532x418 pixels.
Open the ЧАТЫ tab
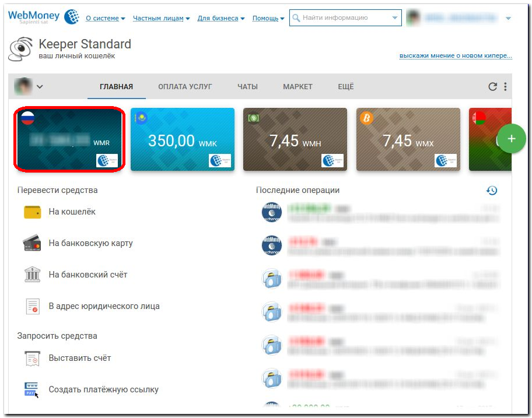click(247, 87)
